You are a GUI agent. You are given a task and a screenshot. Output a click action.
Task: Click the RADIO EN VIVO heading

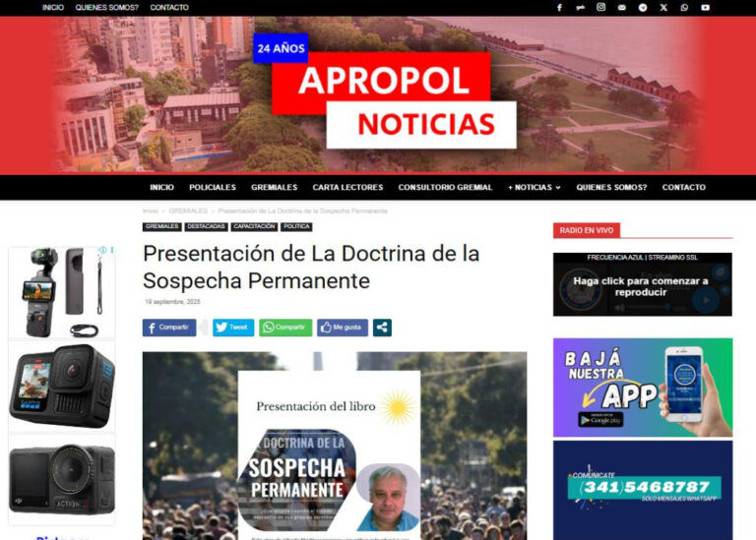(587, 230)
